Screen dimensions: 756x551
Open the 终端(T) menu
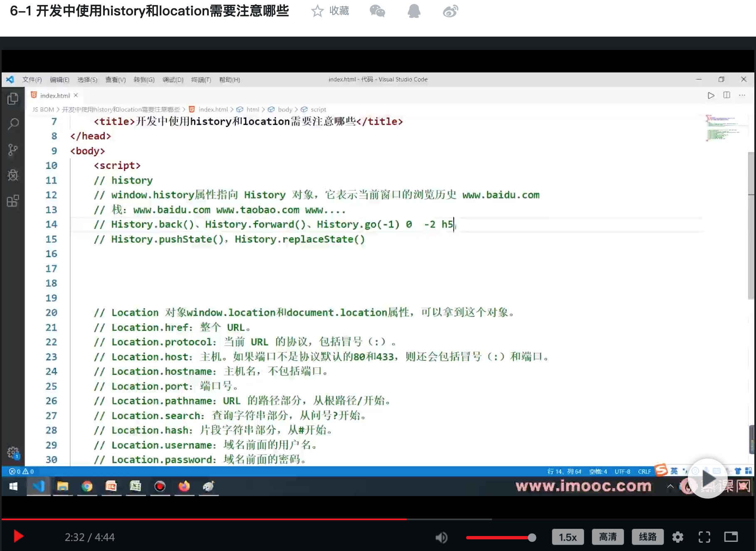pos(201,79)
